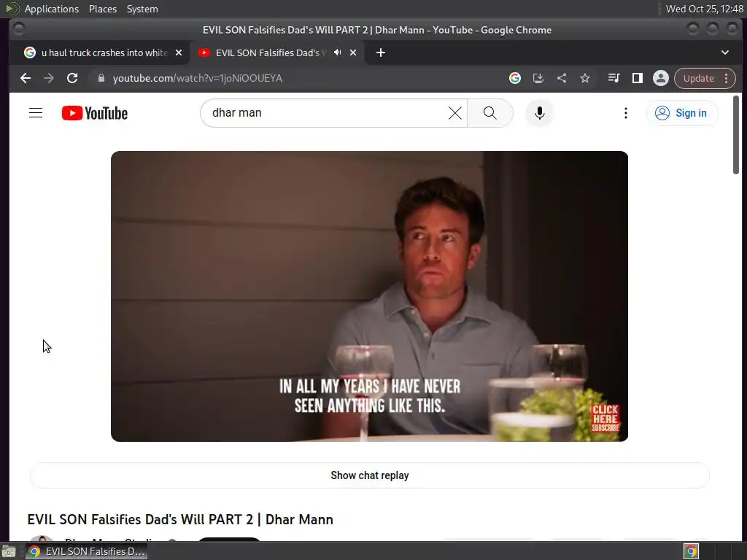
Task: Click the magnifier search button
Action: [x=489, y=113]
